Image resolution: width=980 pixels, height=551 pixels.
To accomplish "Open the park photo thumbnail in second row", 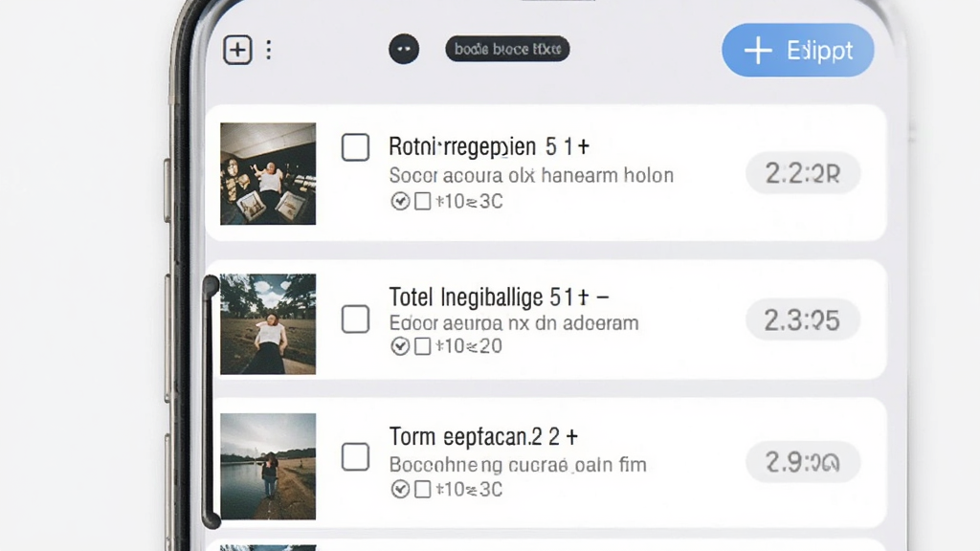I will [x=268, y=324].
